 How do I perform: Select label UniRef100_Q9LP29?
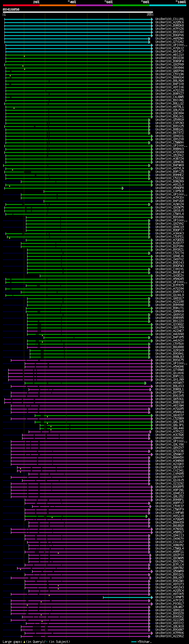click(x=170, y=110)
